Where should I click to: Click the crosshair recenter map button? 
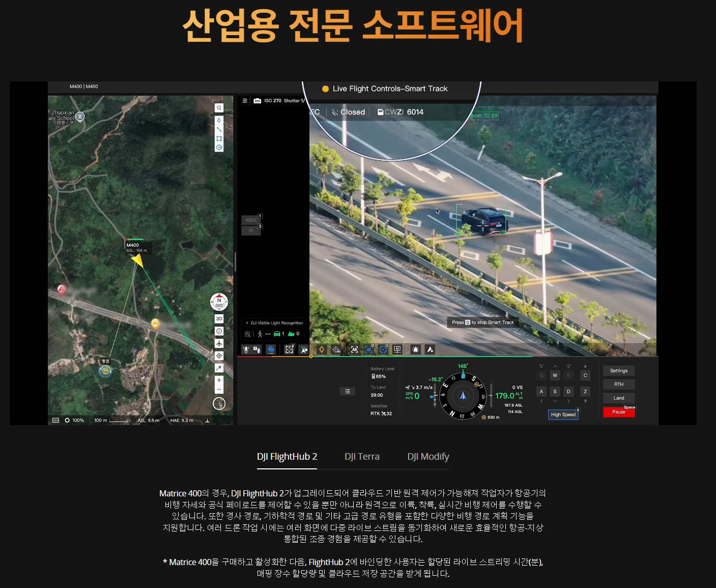tap(219, 355)
